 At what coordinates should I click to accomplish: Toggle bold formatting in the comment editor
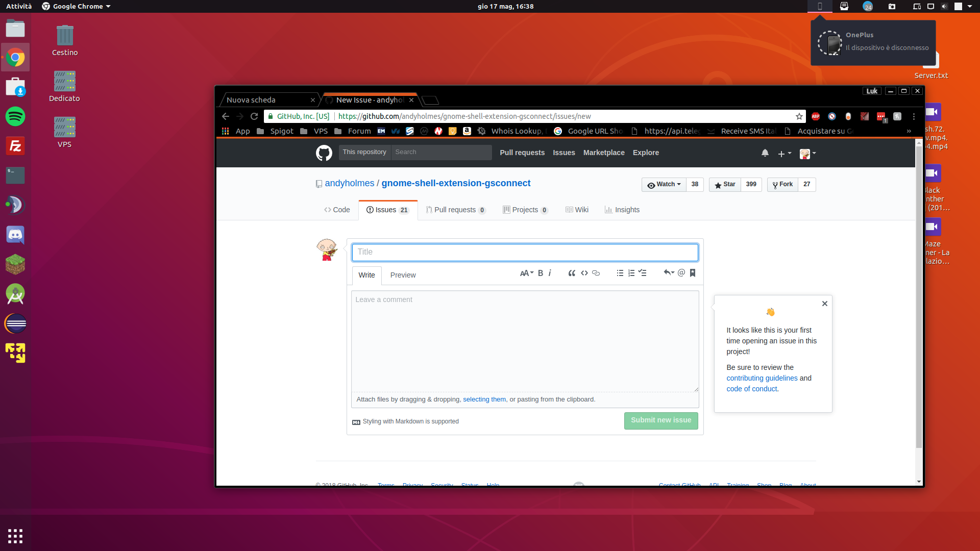(x=540, y=273)
